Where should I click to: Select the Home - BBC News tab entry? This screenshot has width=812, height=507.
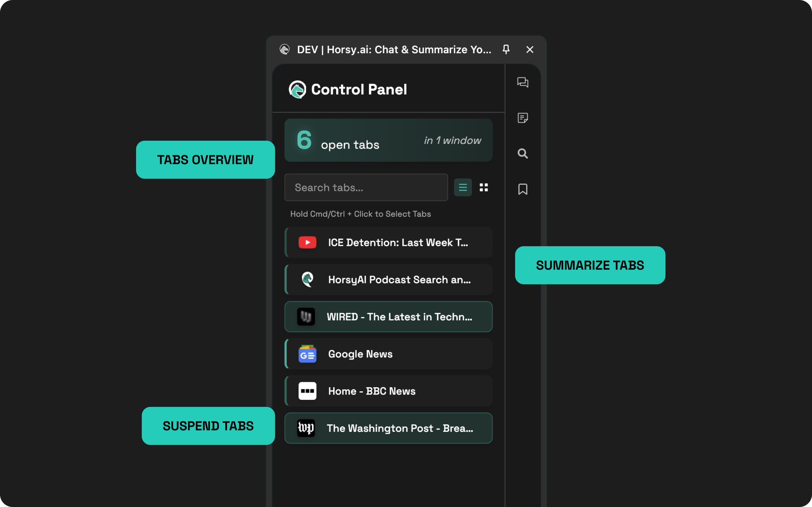388,391
